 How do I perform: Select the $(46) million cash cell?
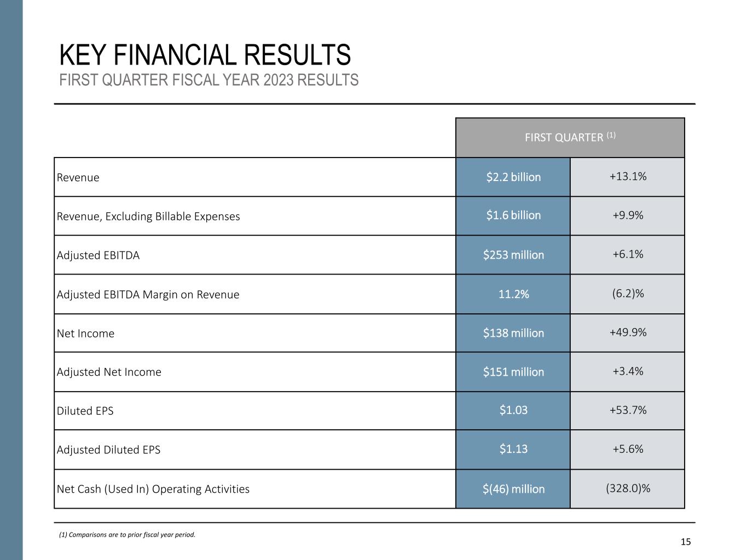click(513, 489)
